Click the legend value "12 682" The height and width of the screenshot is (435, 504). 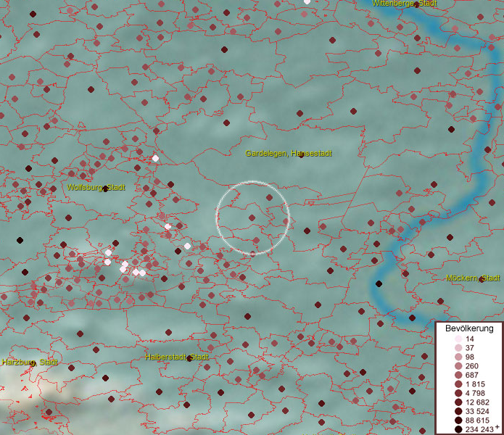[477, 402]
